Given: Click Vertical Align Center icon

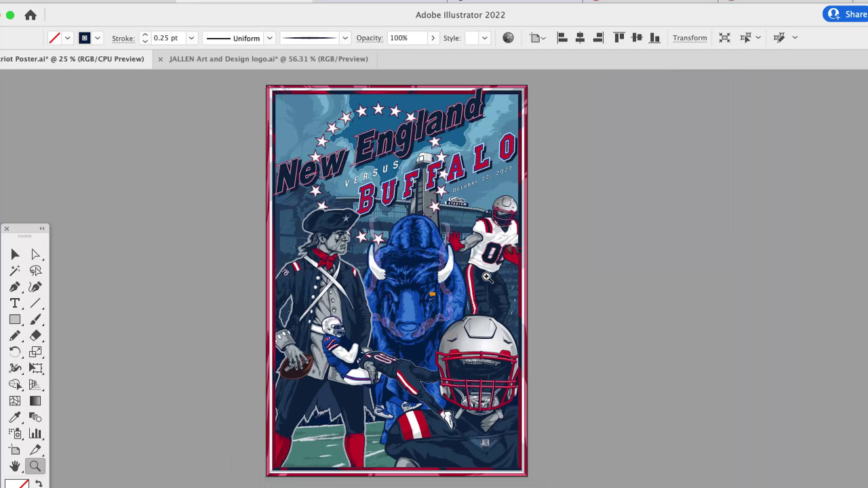Looking at the screenshot, I should 637,38.
